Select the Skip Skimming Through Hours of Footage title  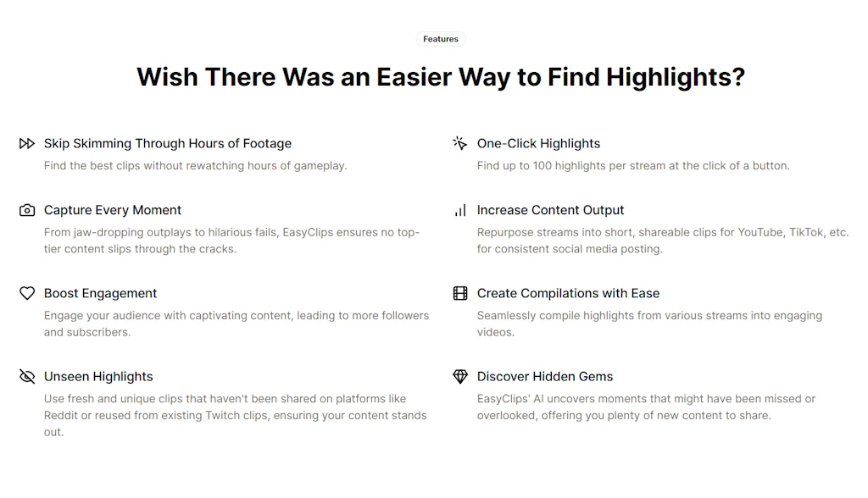click(x=168, y=144)
